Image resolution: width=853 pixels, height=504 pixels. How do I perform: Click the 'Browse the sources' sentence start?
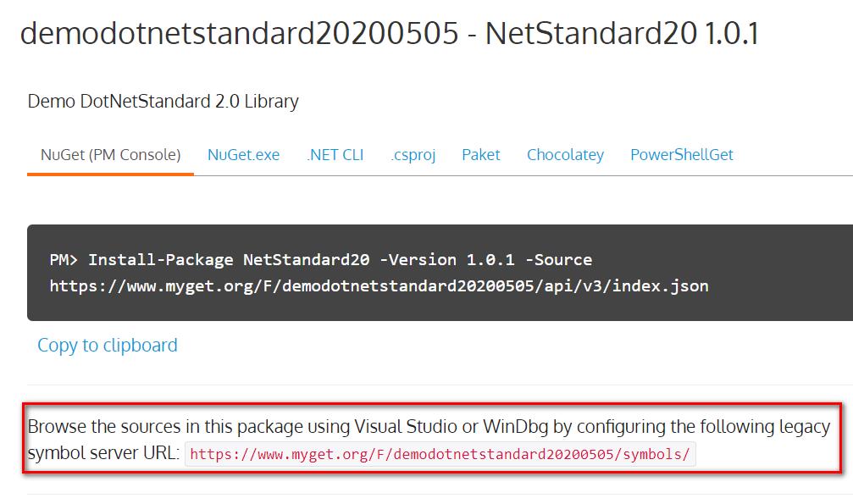(93, 426)
